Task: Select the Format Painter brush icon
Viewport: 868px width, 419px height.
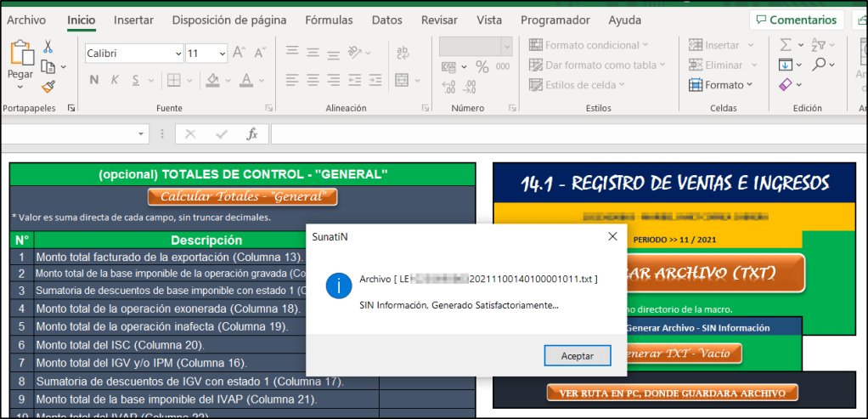Action: [x=48, y=86]
